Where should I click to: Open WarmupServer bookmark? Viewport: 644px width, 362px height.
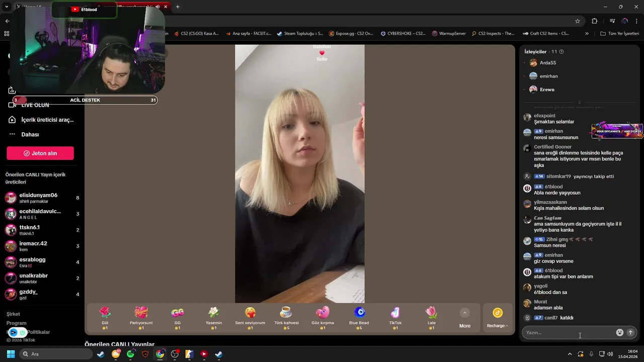(x=449, y=34)
